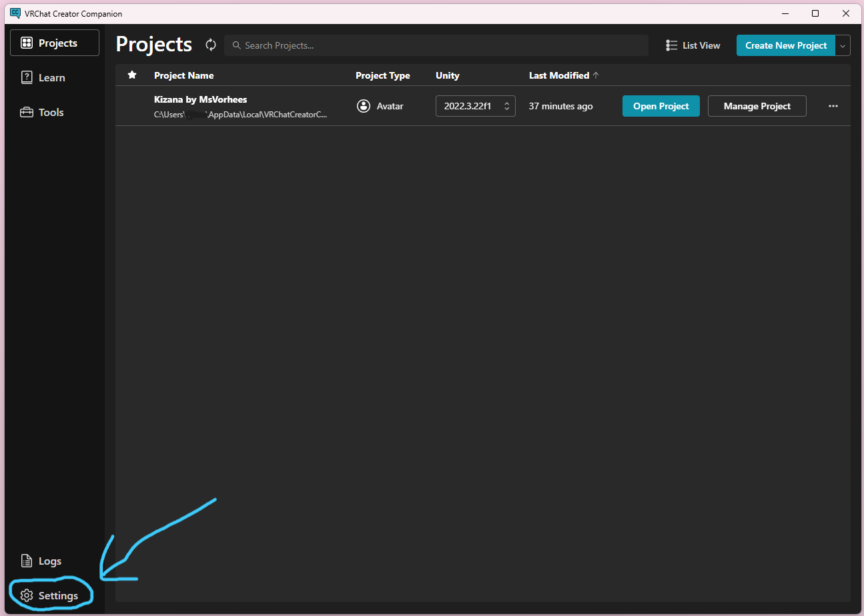Image resolution: width=864 pixels, height=616 pixels.
Task: Expand the Create New Project dropdown arrow
Action: 843,45
